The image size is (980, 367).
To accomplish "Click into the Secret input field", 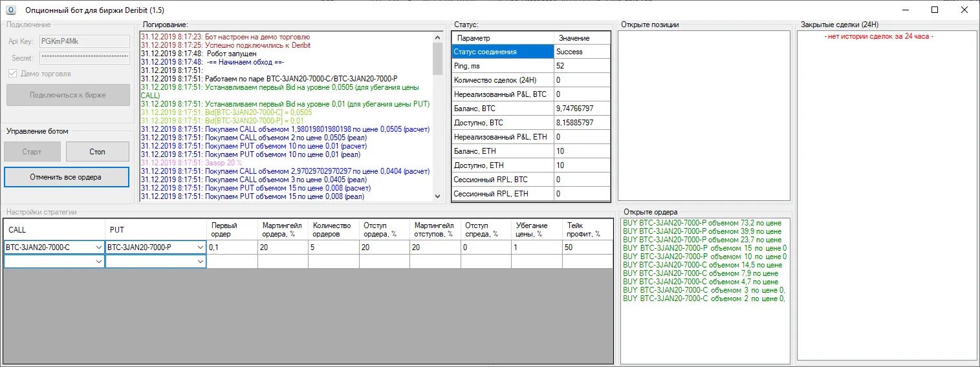I will coord(84,58).
